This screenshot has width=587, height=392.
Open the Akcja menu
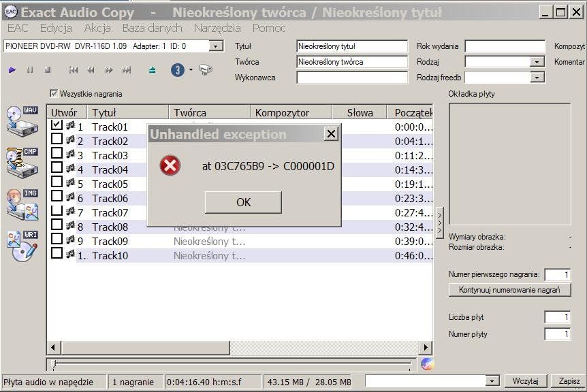97,28
